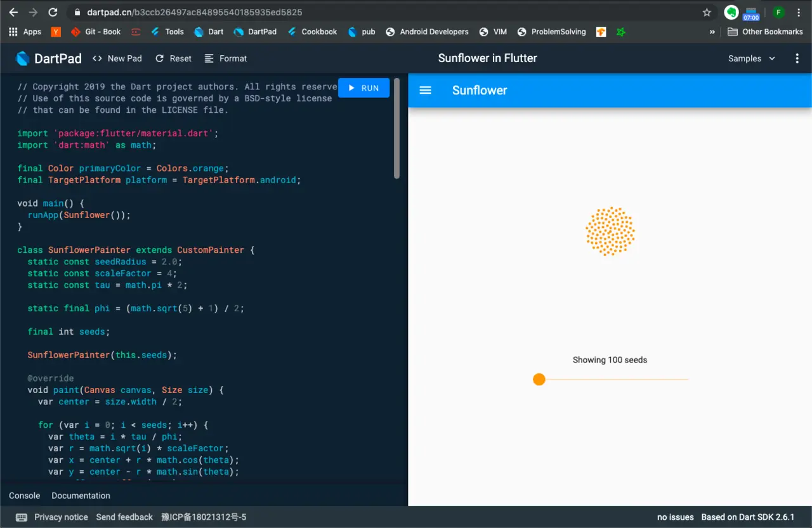Open the Samples dropdown

(752, 58)
